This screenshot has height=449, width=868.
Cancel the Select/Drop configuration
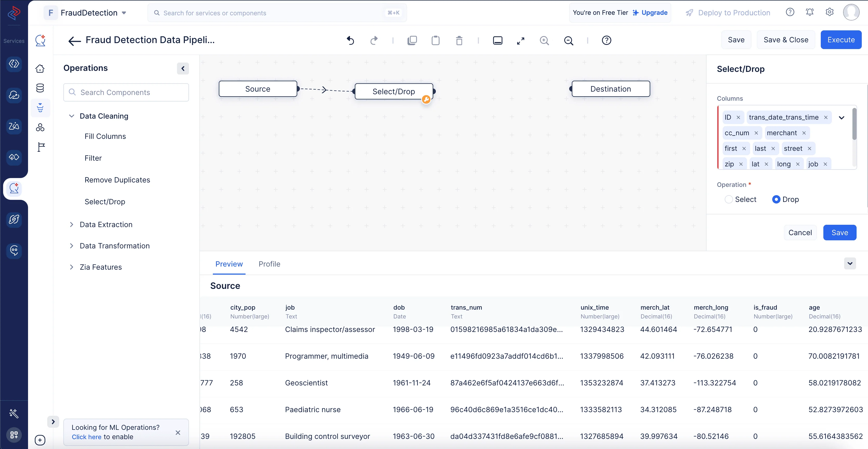[x=800, y=233]
